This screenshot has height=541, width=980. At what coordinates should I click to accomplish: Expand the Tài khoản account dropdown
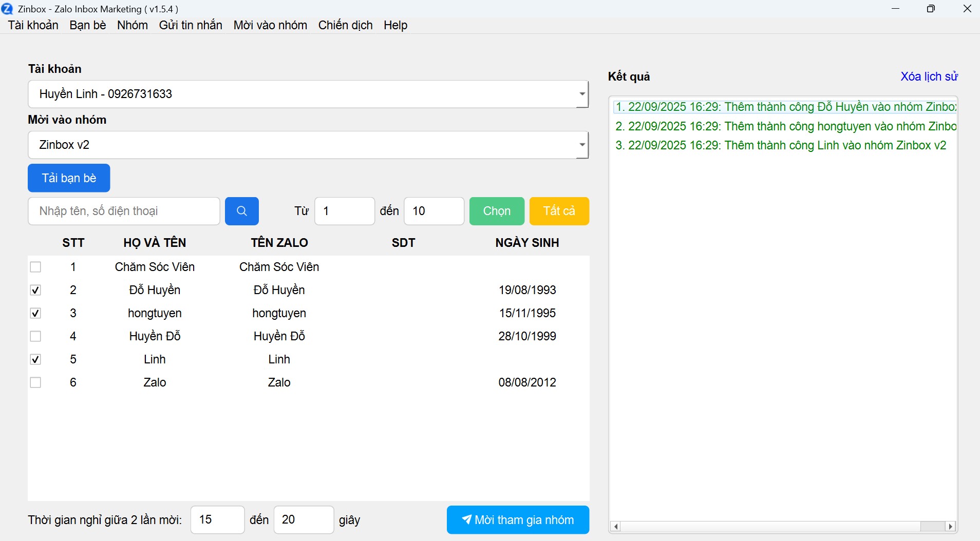pyautogui.click(x=581, y=94)
